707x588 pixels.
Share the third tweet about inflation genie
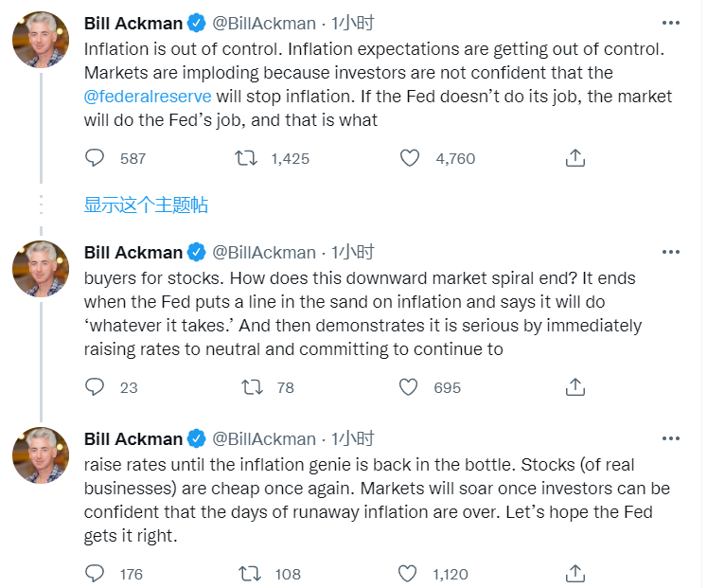pos(574,573)
